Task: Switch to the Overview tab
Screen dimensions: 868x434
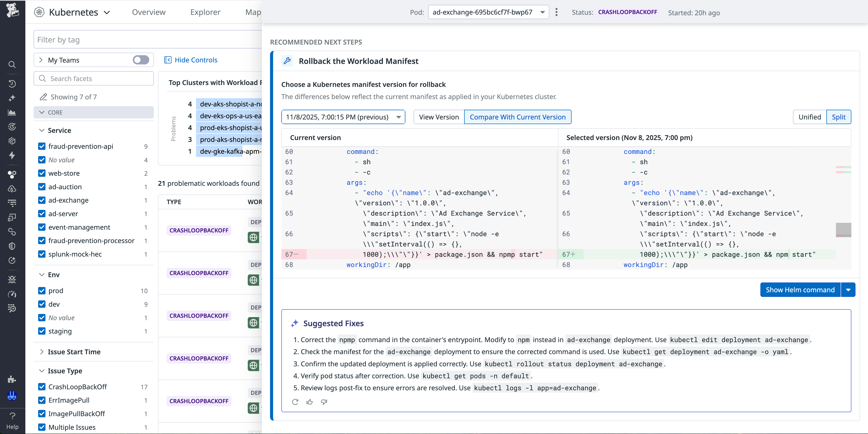Action: click(x=149, y=12)
